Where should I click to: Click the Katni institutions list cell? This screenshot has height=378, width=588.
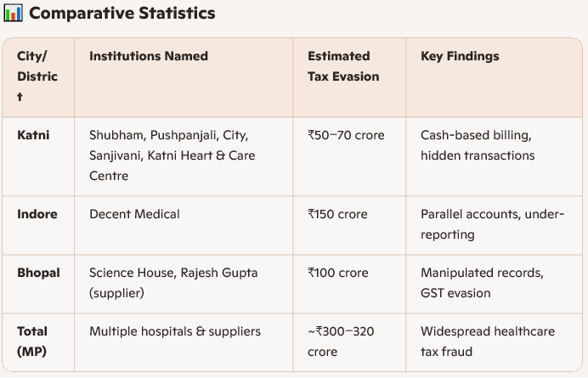[172, 155]
